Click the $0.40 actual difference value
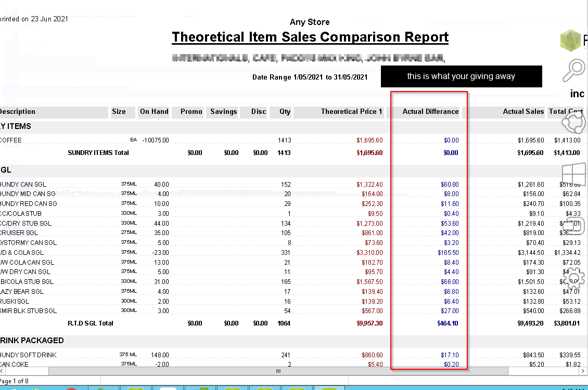The height and width of the screenshot is (390, 588). point(451,214)
